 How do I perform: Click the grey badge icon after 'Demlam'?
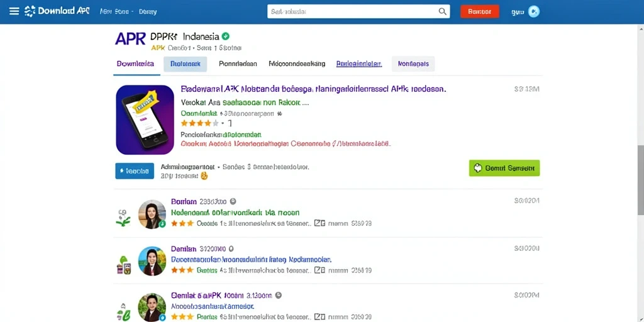point(231,248)
